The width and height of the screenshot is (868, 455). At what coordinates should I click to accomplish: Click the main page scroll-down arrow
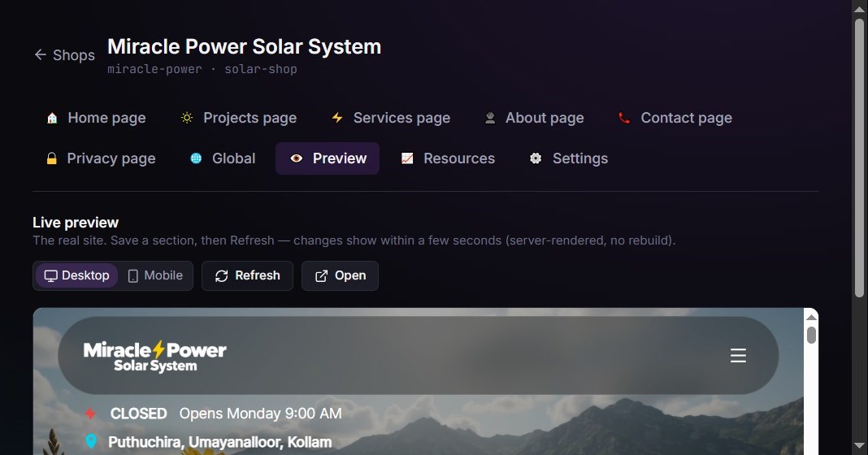point(859,446)
